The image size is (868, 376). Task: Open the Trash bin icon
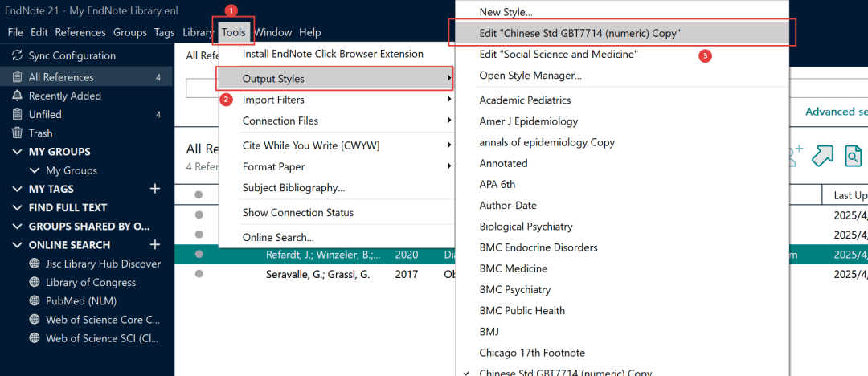tap(17, 133)
